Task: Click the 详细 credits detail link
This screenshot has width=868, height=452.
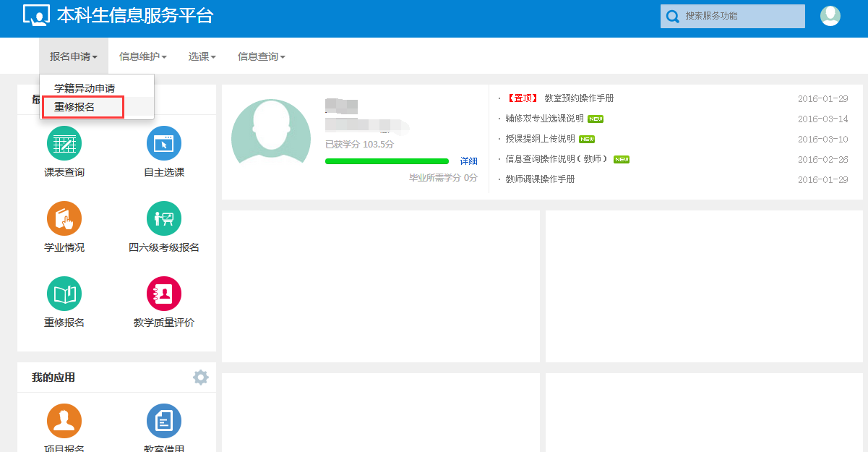Action: click(x=468, y=161)
